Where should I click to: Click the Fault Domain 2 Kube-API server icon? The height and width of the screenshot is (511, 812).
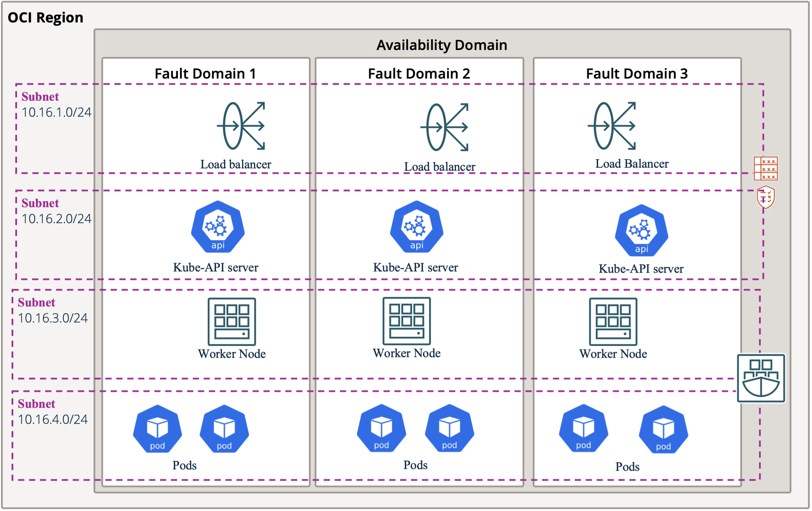point(416,227)
